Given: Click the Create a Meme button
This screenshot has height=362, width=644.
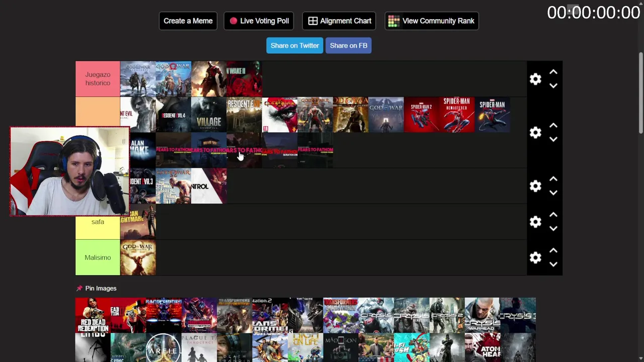Looking at the screenshot, I should [x=188, y=21].
